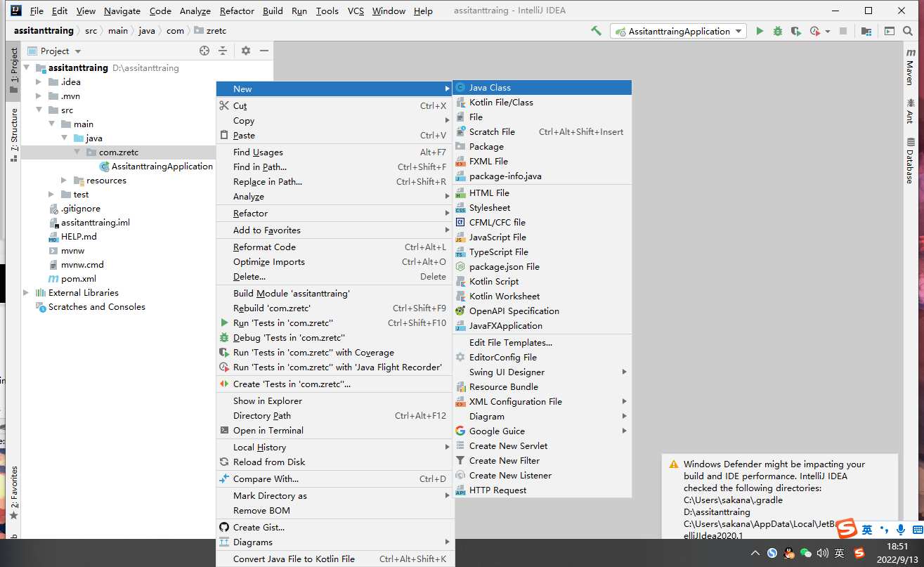Click the profiler run icon in toolbar

coord(814,31)
